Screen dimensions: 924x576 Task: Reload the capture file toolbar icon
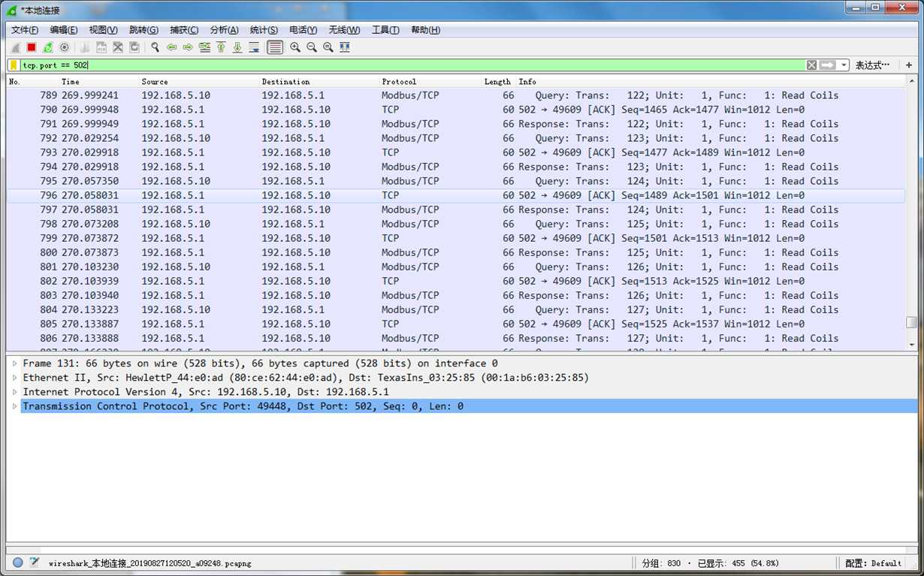pos(134,47)
